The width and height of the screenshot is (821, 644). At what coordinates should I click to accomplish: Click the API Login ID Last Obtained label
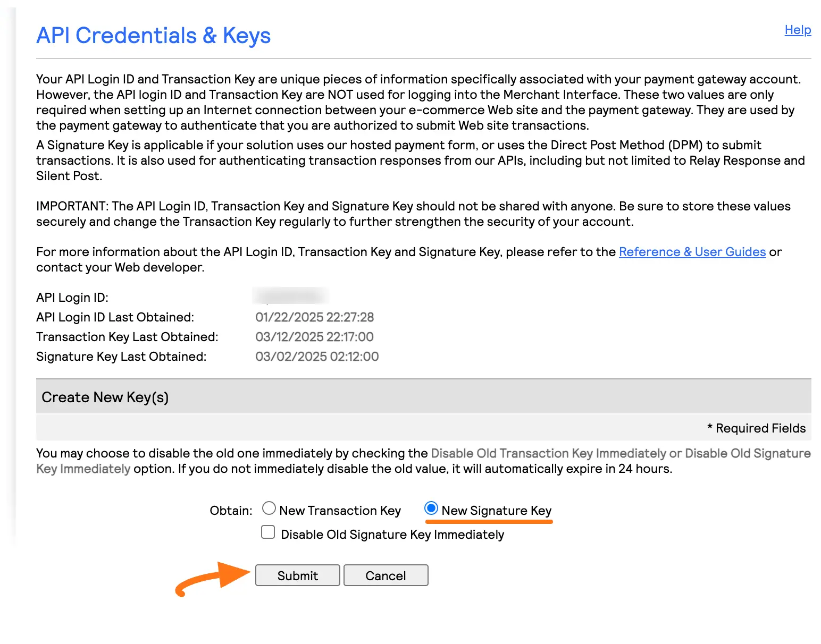[115, 317]
